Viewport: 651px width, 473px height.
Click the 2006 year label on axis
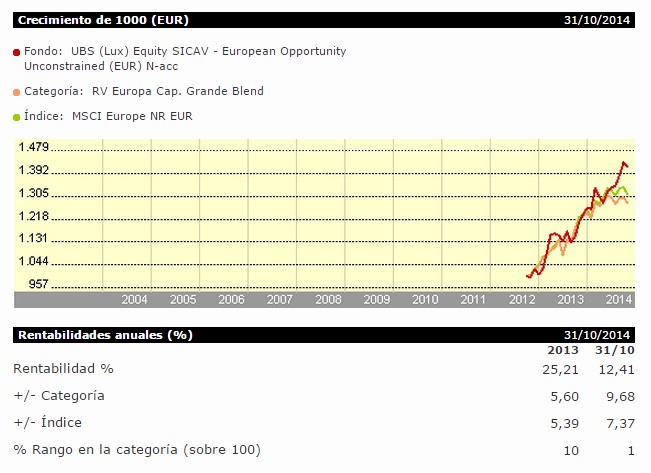click(232, 299)
